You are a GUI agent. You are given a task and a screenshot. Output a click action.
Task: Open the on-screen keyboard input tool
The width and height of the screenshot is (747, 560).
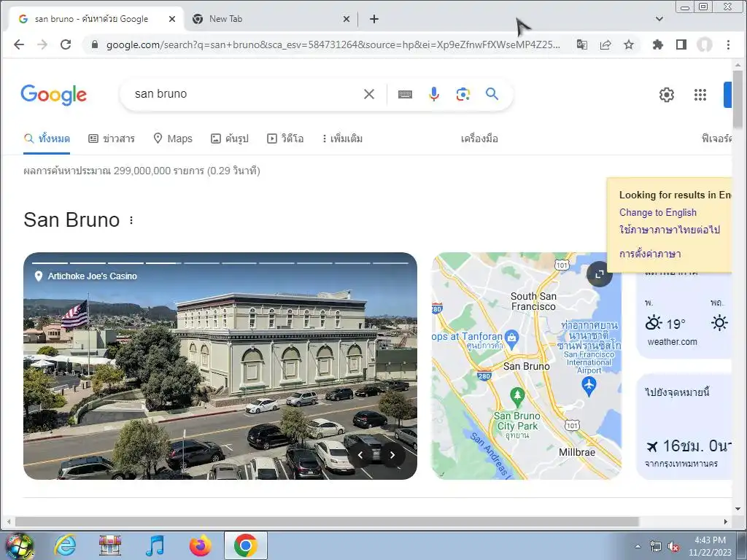point(405,94)
